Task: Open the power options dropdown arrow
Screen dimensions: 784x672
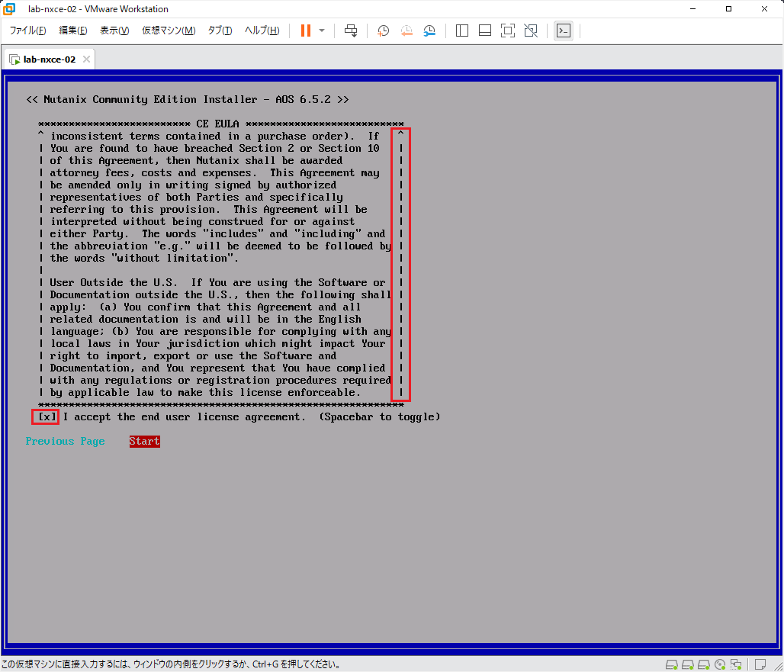Action: coord(322,31)
